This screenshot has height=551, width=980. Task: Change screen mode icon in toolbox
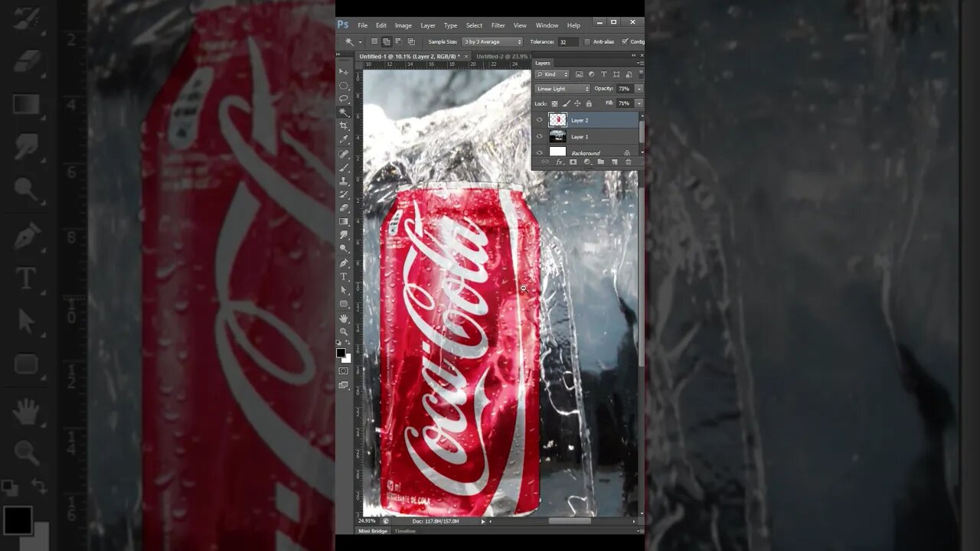(344, 385)
